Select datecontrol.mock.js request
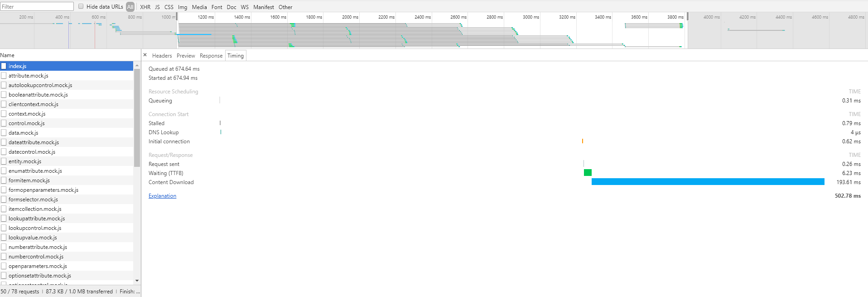 coord(67,152)
